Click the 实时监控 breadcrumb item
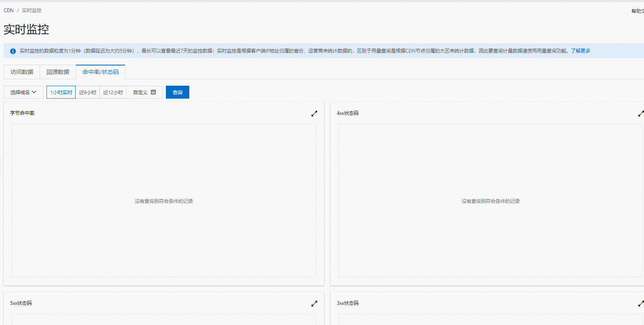644x325 pixels. pyautogui.click(x=32, y=11)
